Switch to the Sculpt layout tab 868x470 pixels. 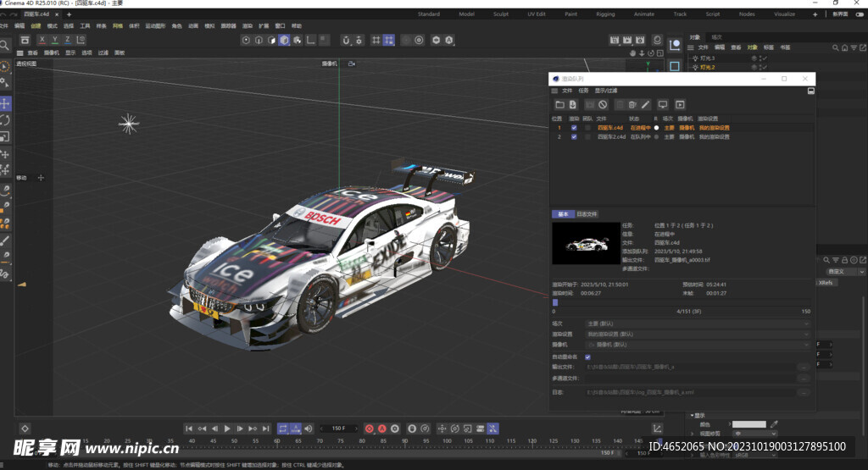point(501,14)
